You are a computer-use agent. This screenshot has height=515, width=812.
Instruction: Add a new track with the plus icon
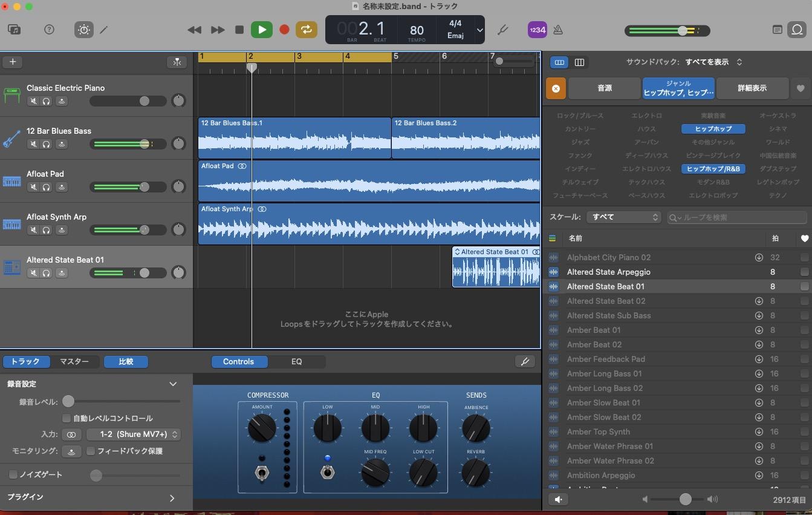click(13, 62)
